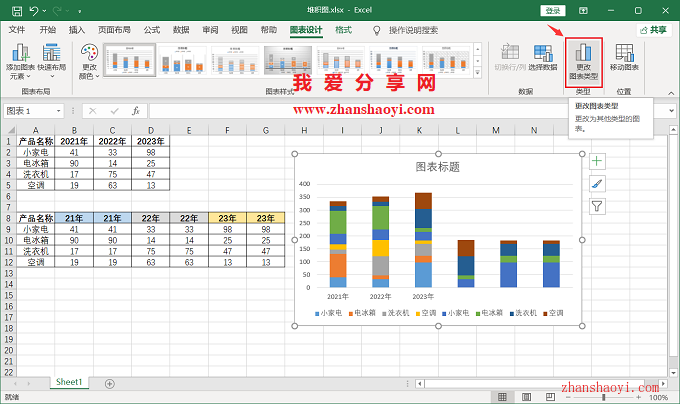Switch to the 插入 ribbon tab

pyautogui.click(x=77, y=30)
